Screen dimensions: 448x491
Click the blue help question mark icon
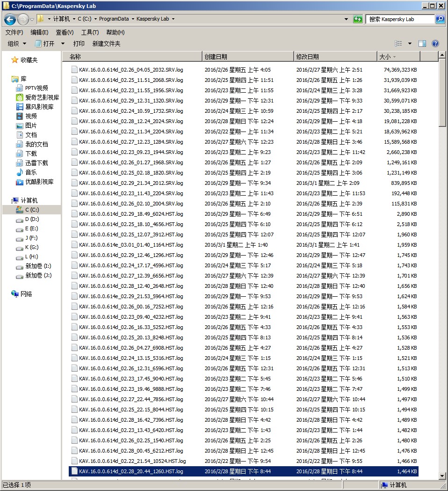click(x=435, y=44)
